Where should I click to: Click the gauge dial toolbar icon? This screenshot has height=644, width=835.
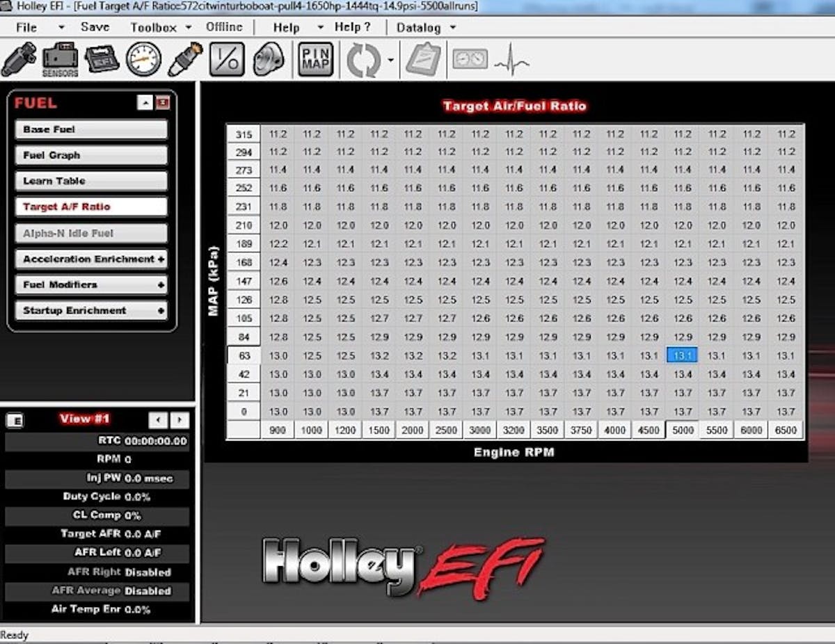[143, 59]
